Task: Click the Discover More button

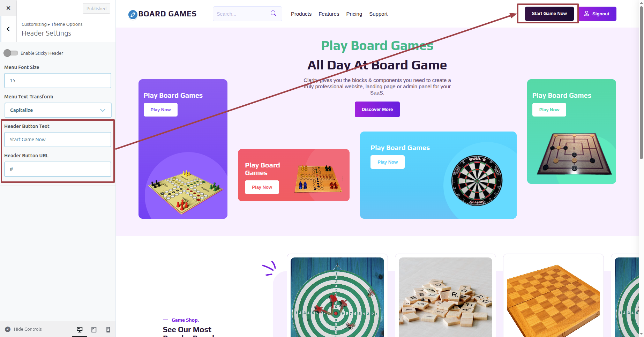Action: pyautogui.click(x=377, y=110)
